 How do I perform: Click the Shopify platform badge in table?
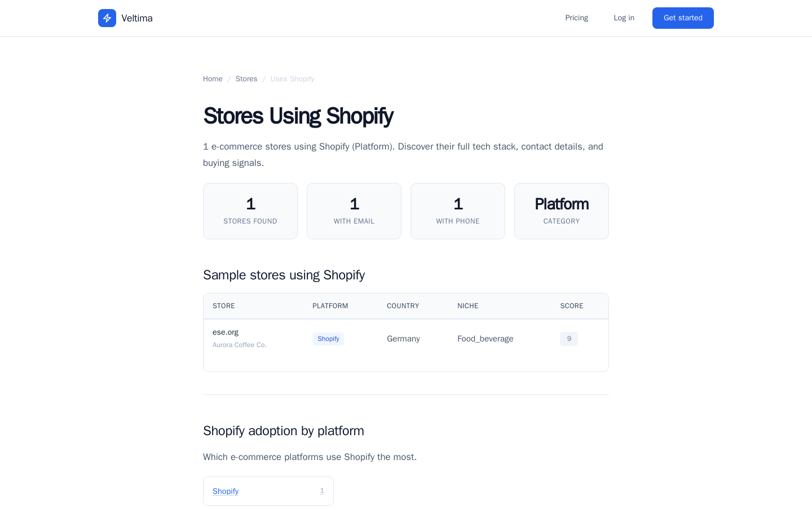328,339
